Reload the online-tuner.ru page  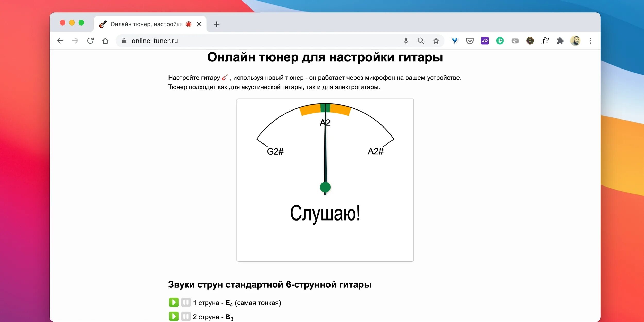(90, 41)
